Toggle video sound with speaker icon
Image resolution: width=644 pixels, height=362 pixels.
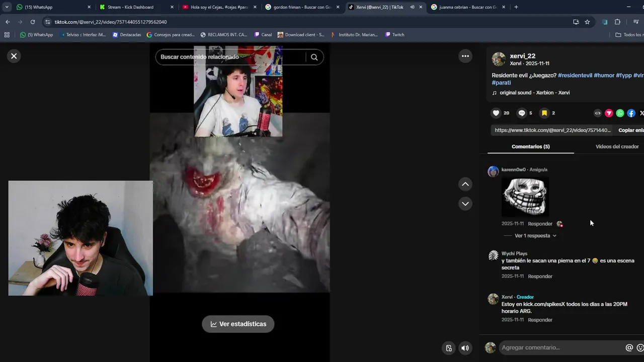[465, 348]
